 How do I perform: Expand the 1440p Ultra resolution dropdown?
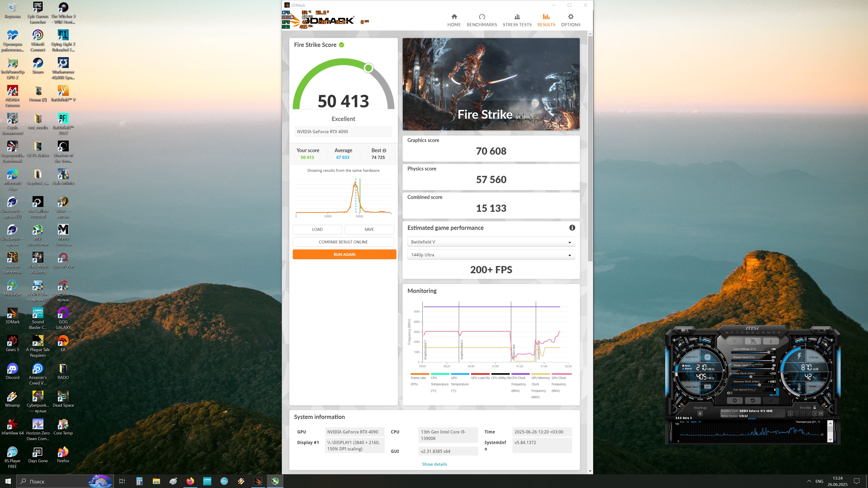tap(491, 255)
